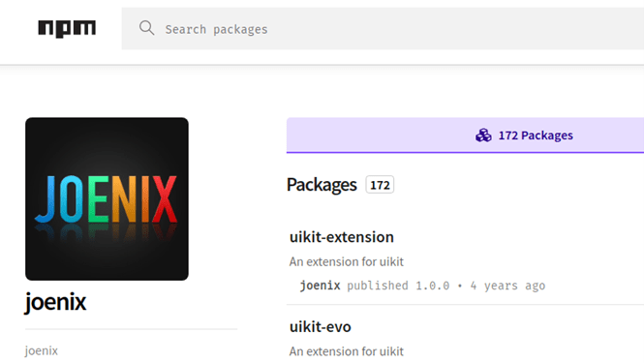
Task: Open the JOENIX avatar image
Action: point(107,198)
